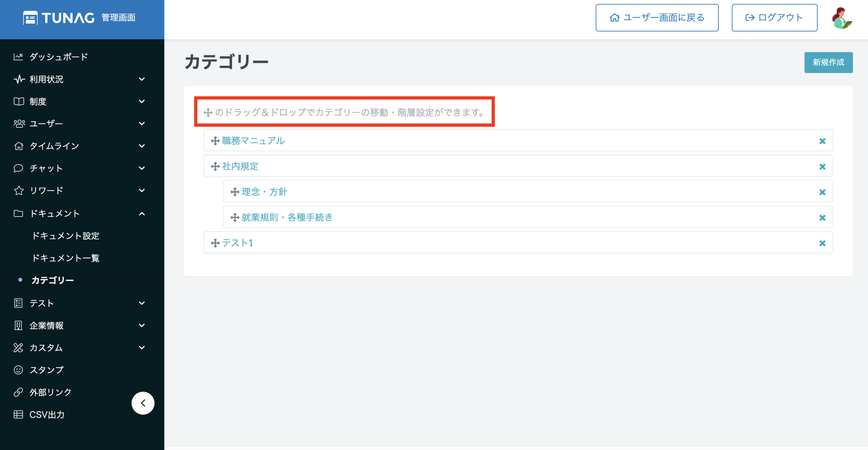Expand the リワード chevron
868x450 pixels.
142,191
